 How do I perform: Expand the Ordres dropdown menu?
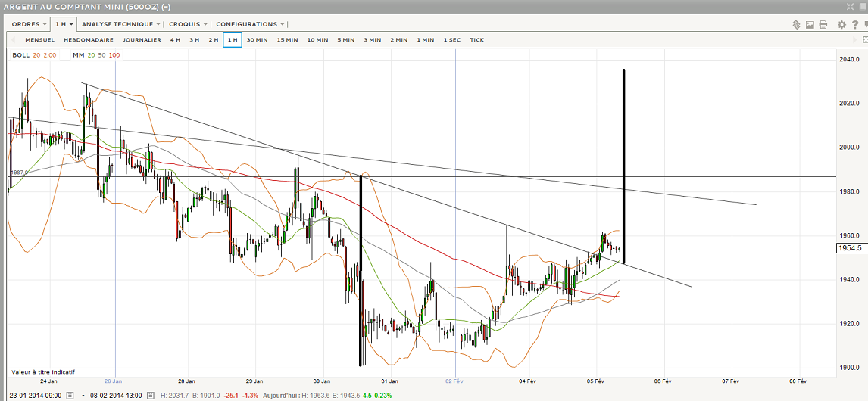tap(30, 24)
